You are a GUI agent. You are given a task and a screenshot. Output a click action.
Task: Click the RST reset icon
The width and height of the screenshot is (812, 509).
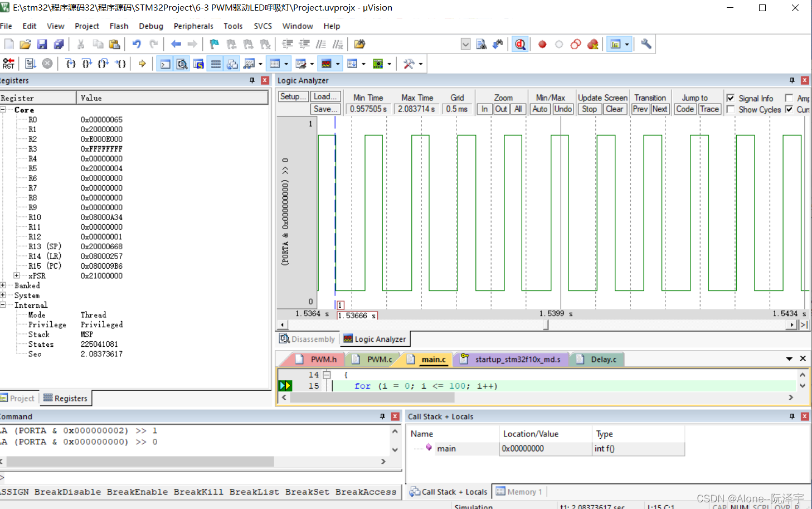click(8, 63)
